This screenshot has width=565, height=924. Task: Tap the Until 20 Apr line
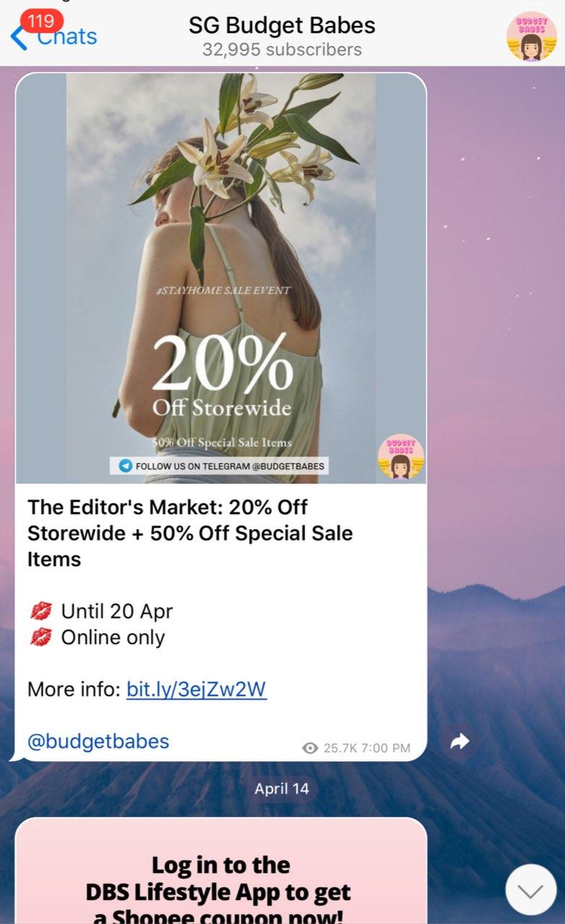[x=100, y=611]
